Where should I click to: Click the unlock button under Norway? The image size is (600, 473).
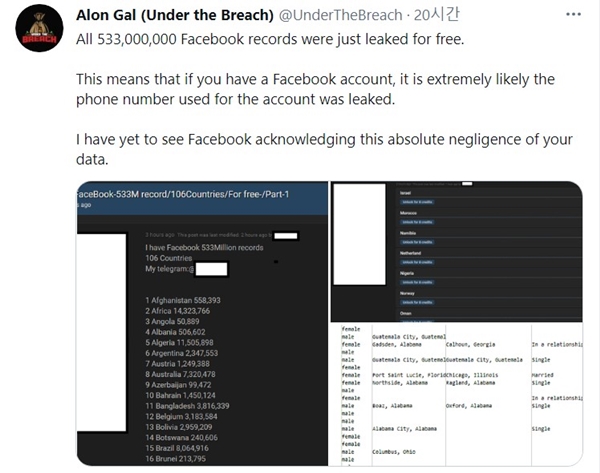pos(417,302)
